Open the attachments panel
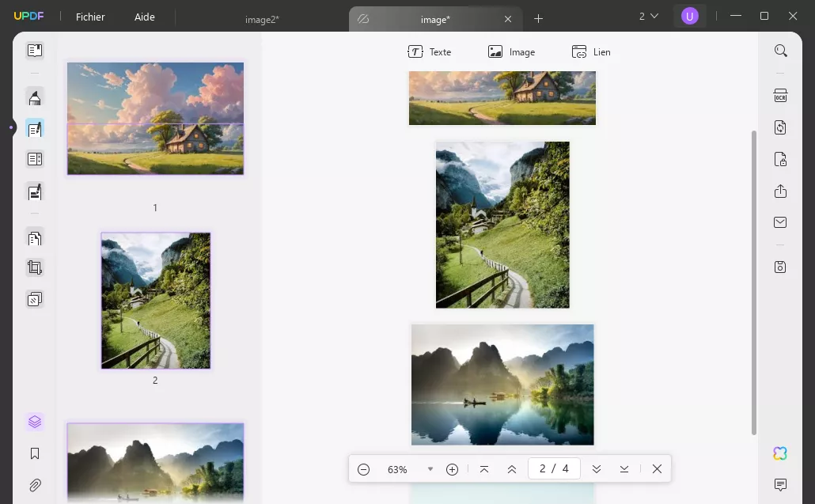This screenshot has width=815, height=504. (35, 484)
